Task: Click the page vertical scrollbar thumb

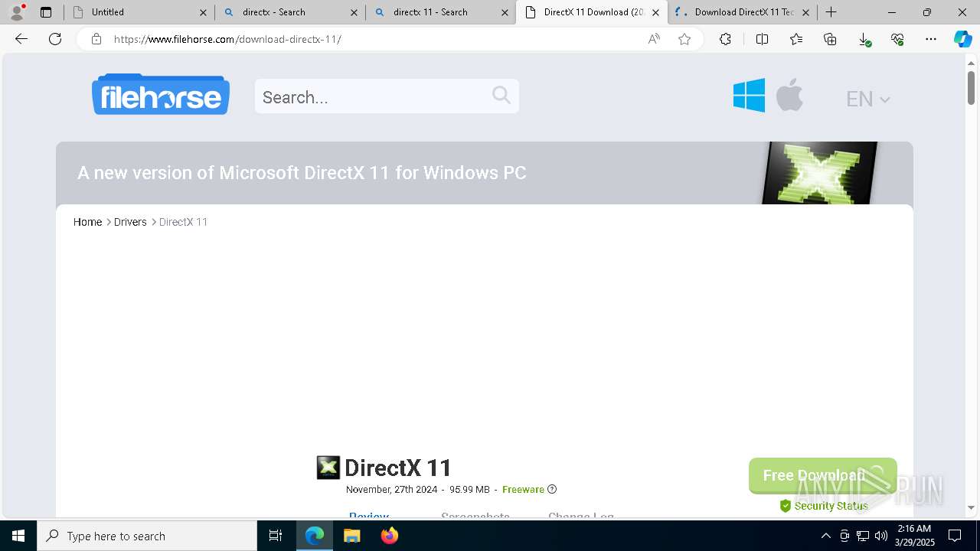Action: pyautogui.click(x=971, y=87)
